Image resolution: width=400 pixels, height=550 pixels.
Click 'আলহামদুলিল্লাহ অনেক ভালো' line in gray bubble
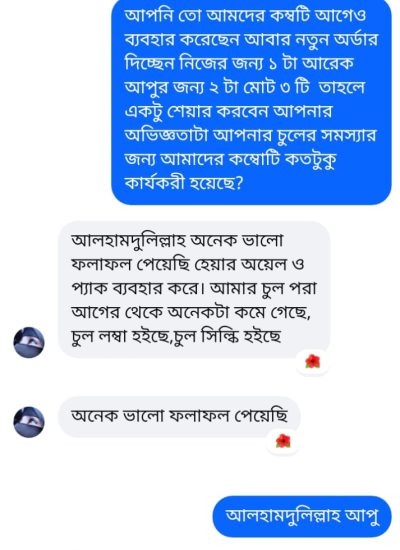click(177, 241)
